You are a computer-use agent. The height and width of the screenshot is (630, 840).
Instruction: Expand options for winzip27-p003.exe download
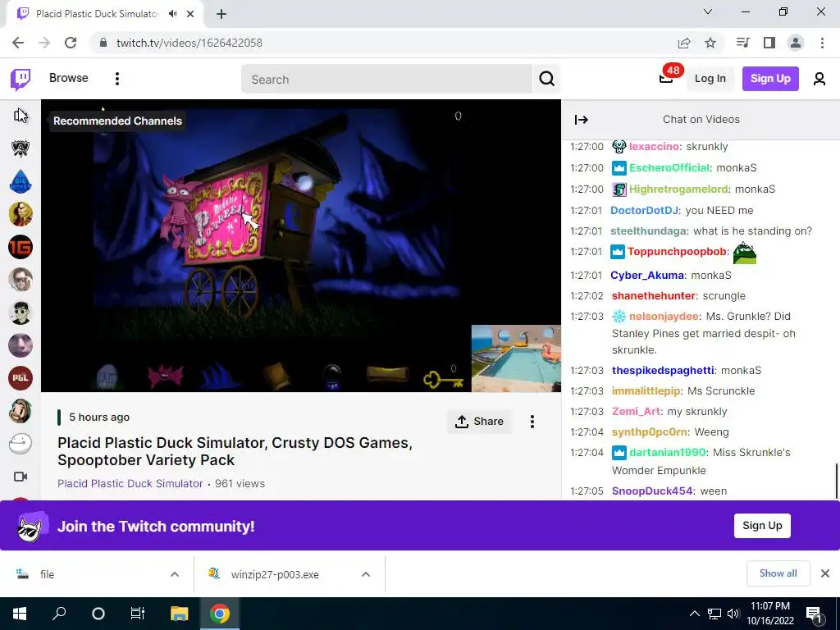pyautogui.click(x=366, y=574)
